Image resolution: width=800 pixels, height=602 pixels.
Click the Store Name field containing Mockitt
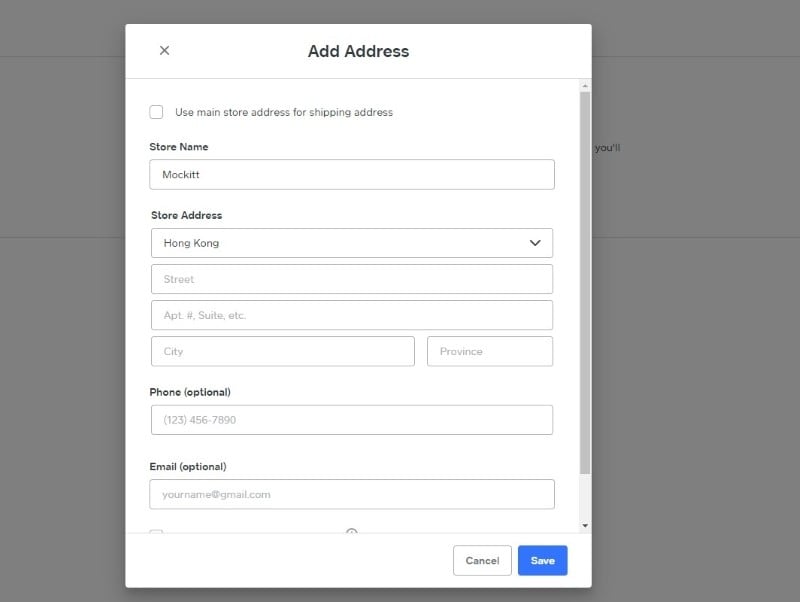coord(351,174)
